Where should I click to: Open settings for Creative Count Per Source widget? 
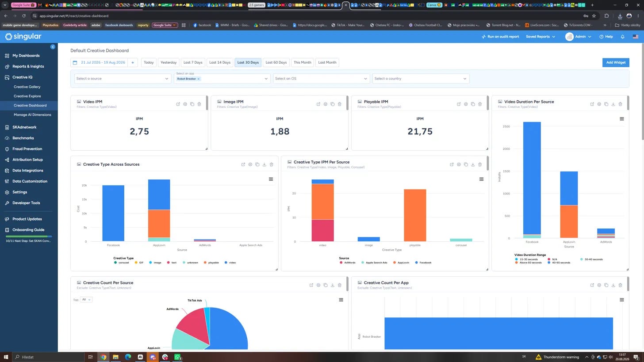(x=318, y=285)
